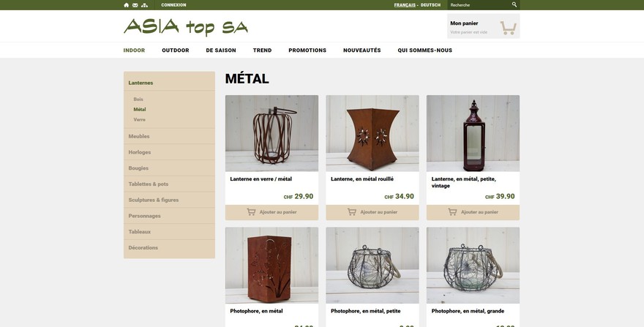Image resolution: width=644 pixels, height=327 pixels.
Task: Open the envelope contact icon
Action: click(135, 5)
